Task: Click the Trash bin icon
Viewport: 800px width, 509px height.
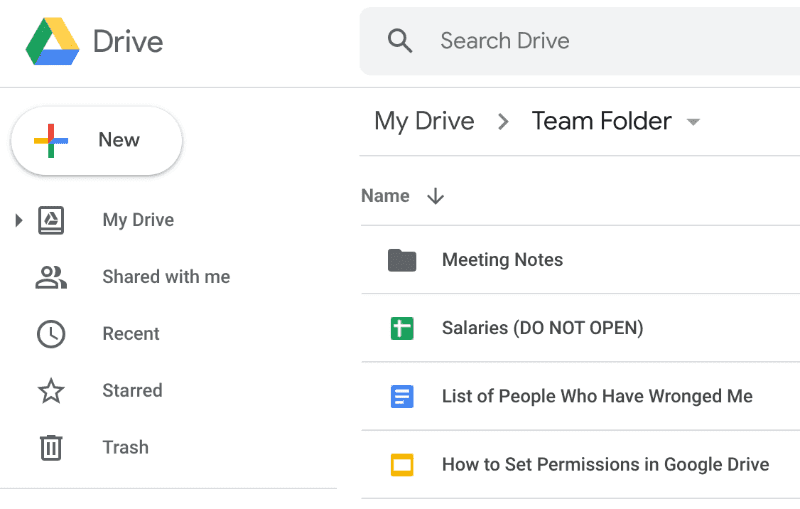Action: 51,448
